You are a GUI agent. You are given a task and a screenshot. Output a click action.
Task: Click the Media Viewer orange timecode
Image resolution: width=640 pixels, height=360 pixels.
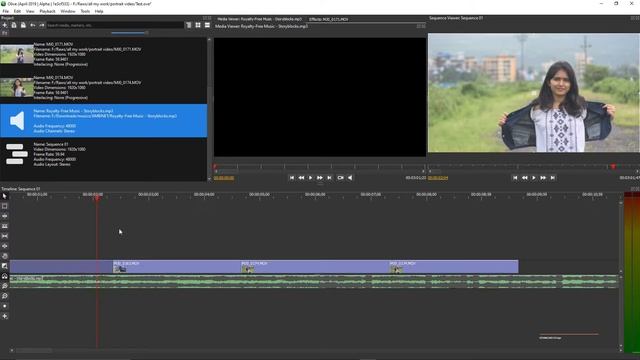point(224,178)
